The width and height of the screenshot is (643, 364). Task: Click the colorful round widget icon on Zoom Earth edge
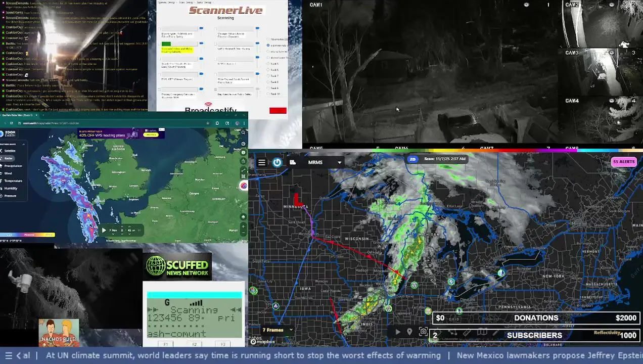point(244,186)
